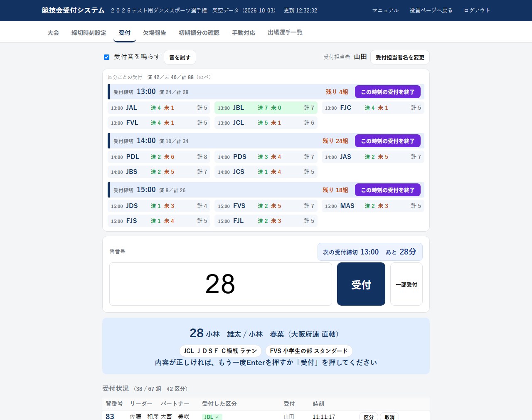The image size is (532, 420).
Task: Click 受付担当者名を変更 button
Action: coord(400,57)
